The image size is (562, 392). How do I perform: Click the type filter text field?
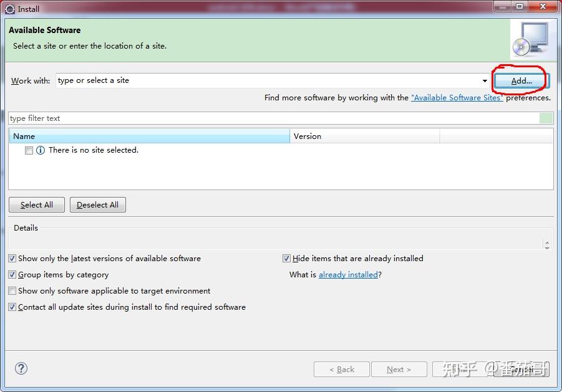[x=274, y=118]
